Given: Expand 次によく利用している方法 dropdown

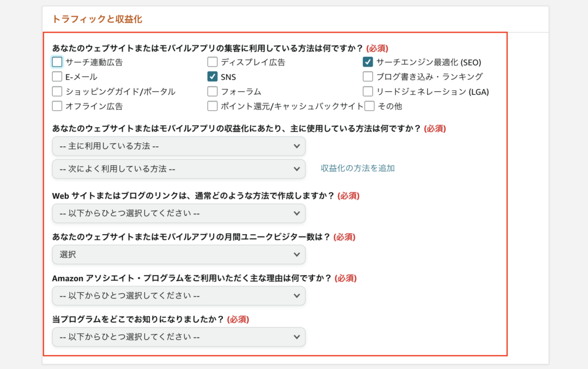Looking at the screenshot, I should coord(179,169).
